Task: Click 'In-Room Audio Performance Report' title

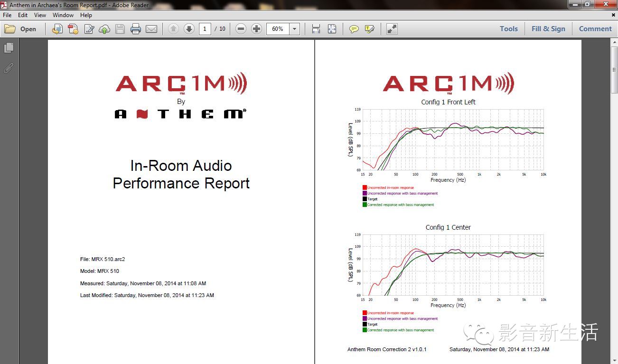Action: pyautogui.click(x=181, y=175)
